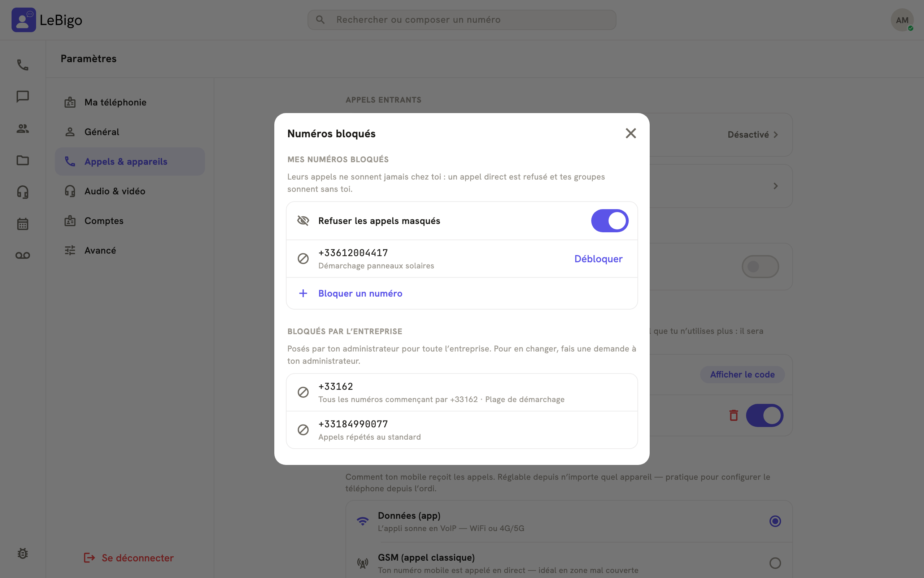Open Comptes settings section
924x578 pixels.
coord(130,221)
